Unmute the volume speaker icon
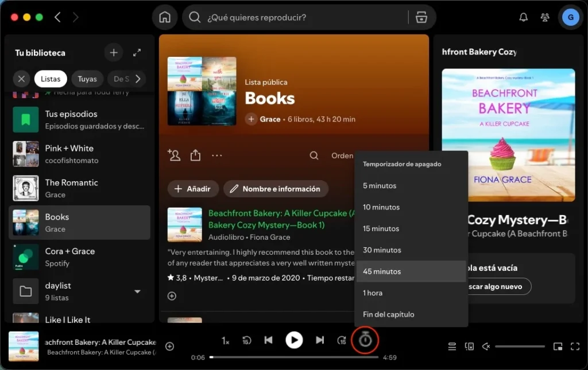588x370 pixels. [486, 346]
